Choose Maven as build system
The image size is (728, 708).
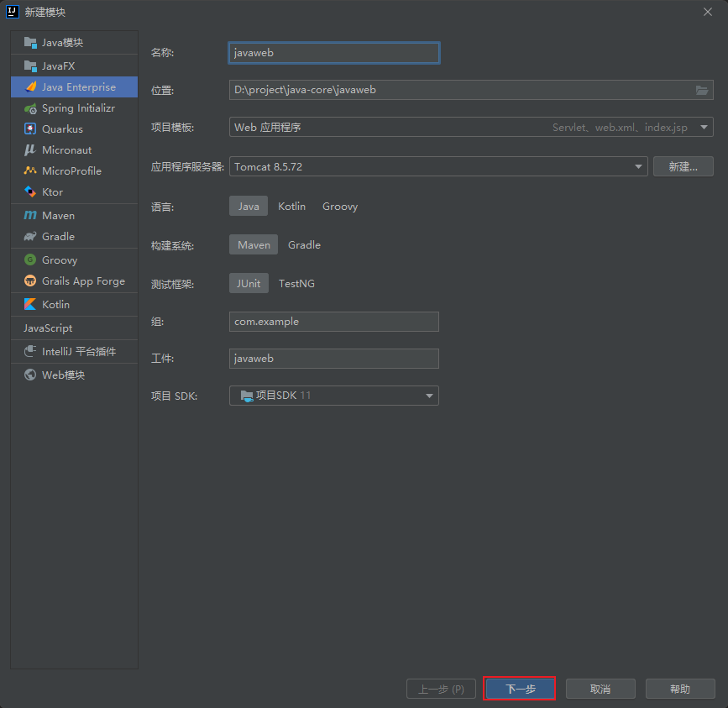pyautogui.click(x=254, y=244)
